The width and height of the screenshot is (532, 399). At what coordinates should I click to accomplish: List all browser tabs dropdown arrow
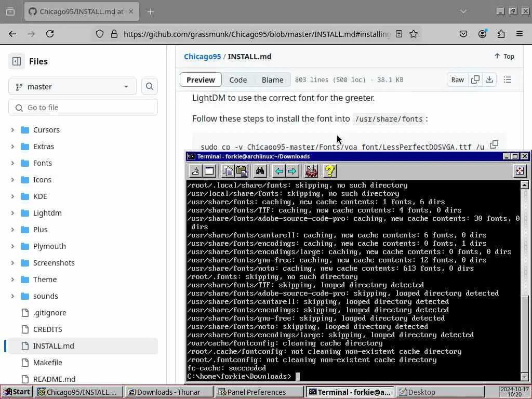(463, 11)
